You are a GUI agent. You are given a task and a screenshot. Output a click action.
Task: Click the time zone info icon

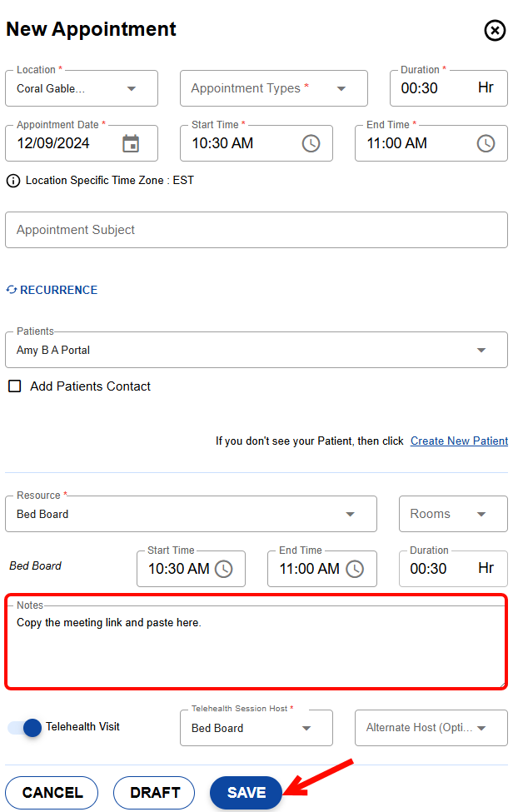pyautogui.click(x=13, y=181)
